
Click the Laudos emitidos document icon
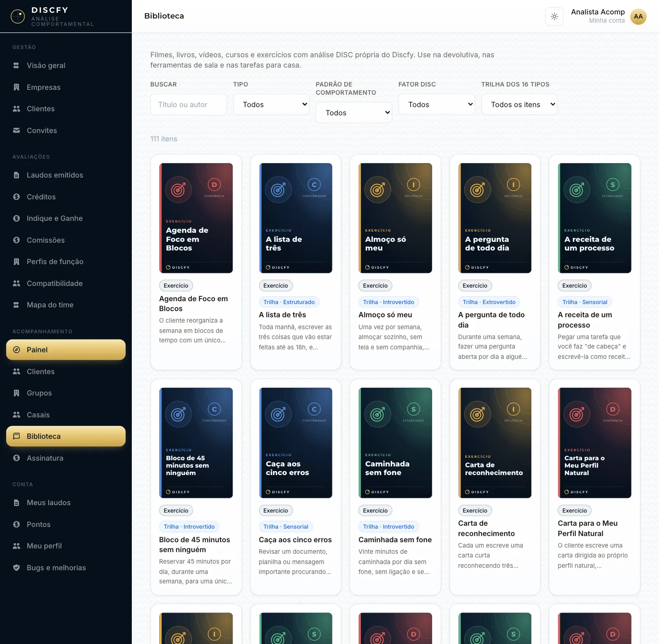click(16, 175)
